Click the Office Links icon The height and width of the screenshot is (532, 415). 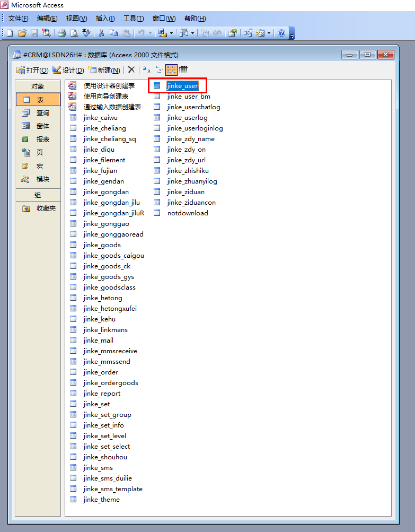coord(162,33)
